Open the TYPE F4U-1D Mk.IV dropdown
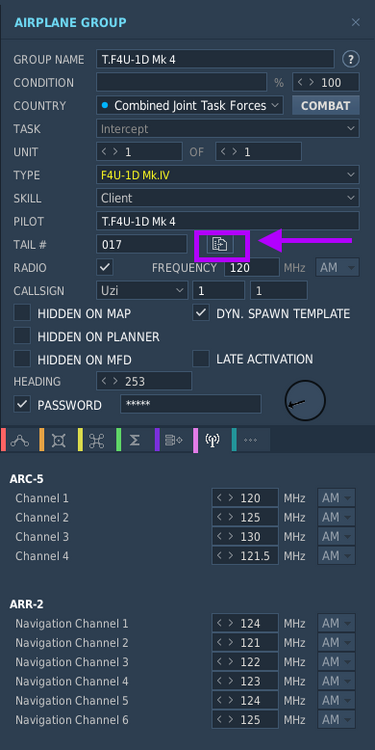Image resolution: width=375 pixels, height=750 pixels. pyautogui.click(x=228, y=175)
